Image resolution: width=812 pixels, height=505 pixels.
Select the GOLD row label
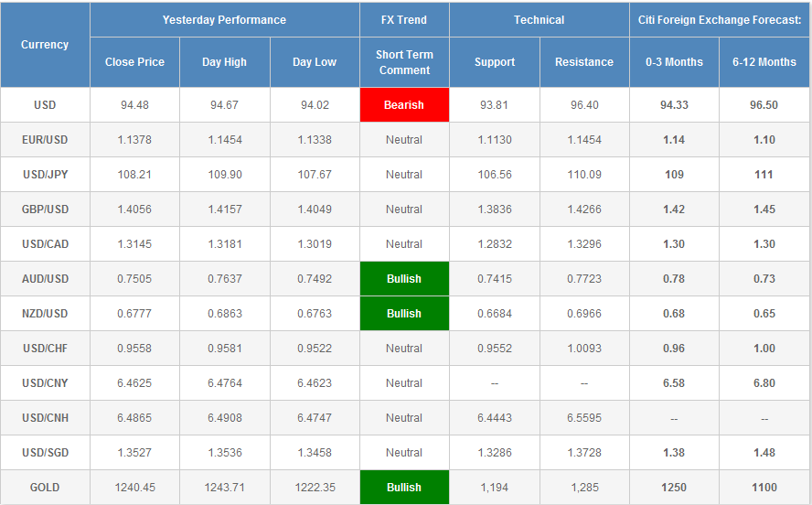(x=45, y=488)
